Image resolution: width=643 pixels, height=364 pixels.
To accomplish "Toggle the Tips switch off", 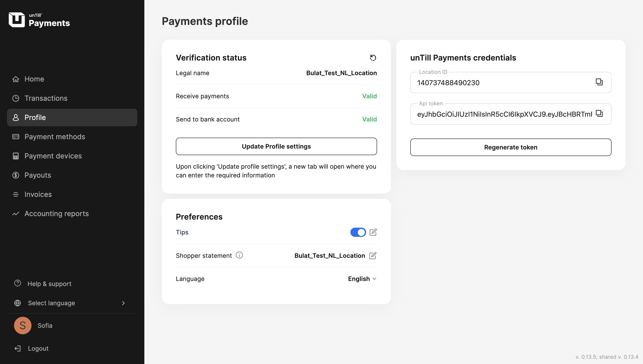I will click(358, 232).
